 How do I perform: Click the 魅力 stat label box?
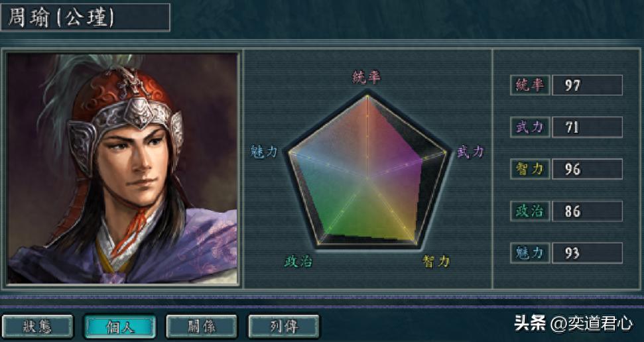coord(530,253)
